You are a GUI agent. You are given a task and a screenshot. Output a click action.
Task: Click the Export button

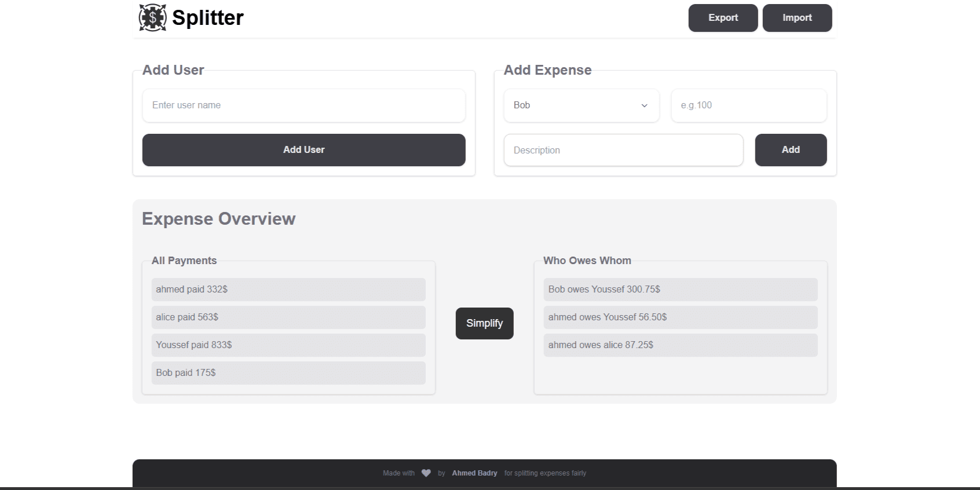(x=723, y=18)
